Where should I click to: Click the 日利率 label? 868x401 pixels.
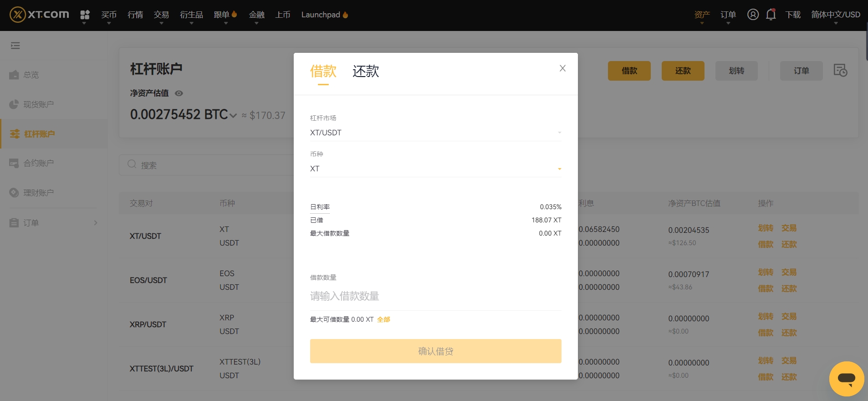point(320,207)
